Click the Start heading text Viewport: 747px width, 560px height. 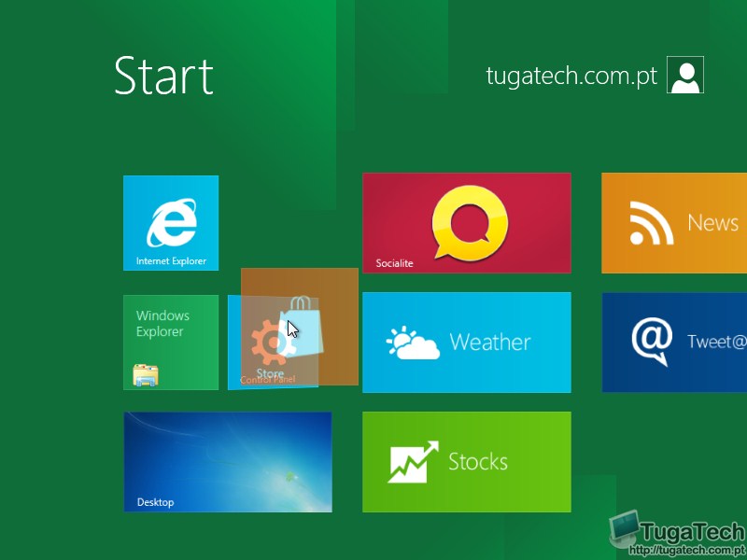pyautogui.click(x=164, y=76)
